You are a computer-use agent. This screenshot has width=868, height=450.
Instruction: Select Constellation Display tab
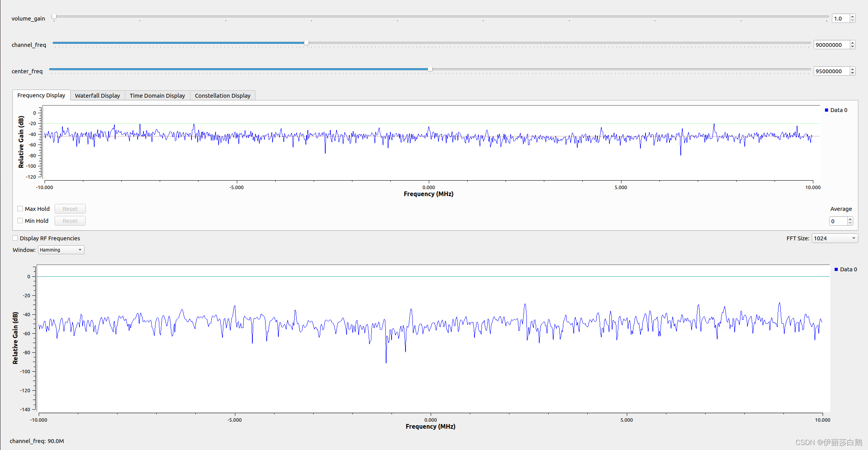point(223,95)
